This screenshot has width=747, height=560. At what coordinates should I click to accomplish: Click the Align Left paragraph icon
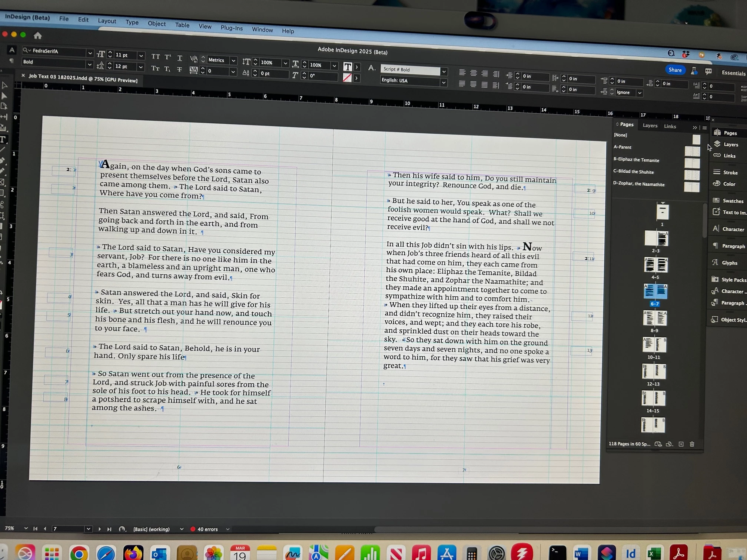[x=462, y=72]
